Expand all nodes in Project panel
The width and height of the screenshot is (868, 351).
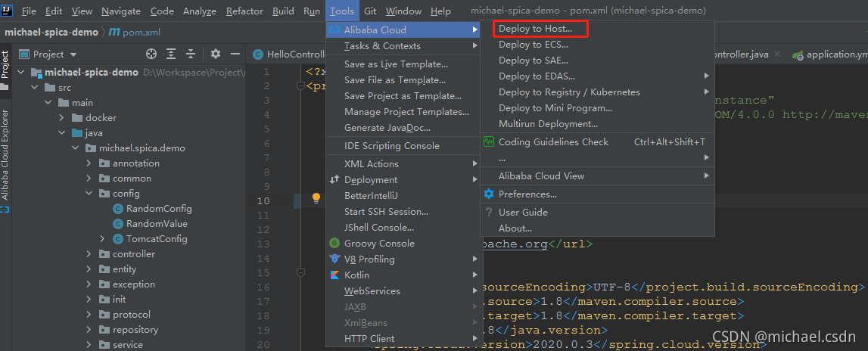(x=171, y=54)
